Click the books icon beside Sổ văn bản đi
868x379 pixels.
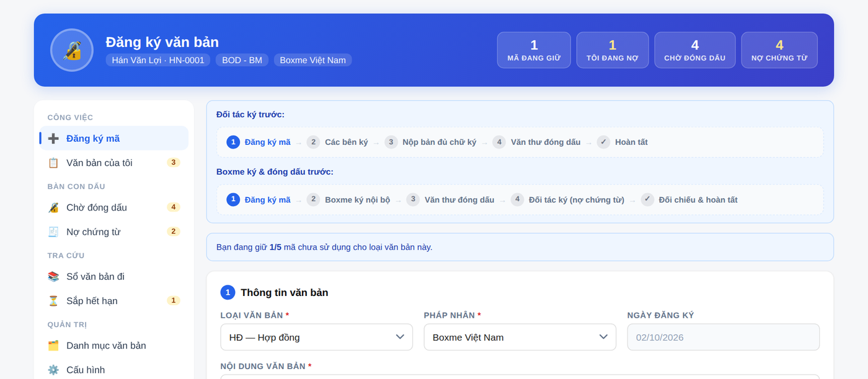click(x=53, y=277)
